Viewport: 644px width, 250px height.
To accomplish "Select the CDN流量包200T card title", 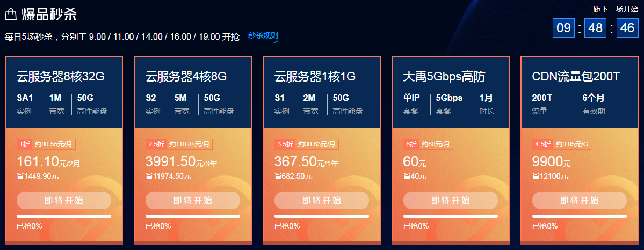I will [x=575, y=77].
